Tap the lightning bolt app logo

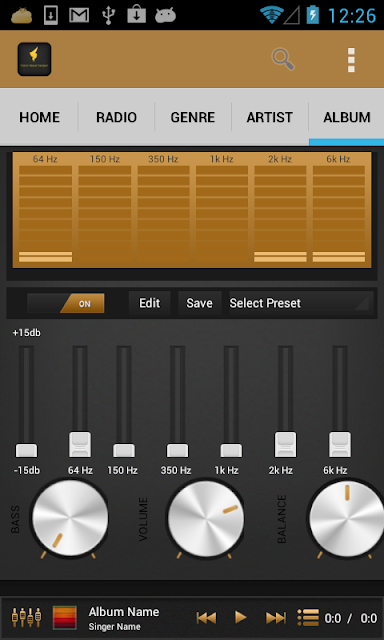pyautogui.click(x=34, y=59)
